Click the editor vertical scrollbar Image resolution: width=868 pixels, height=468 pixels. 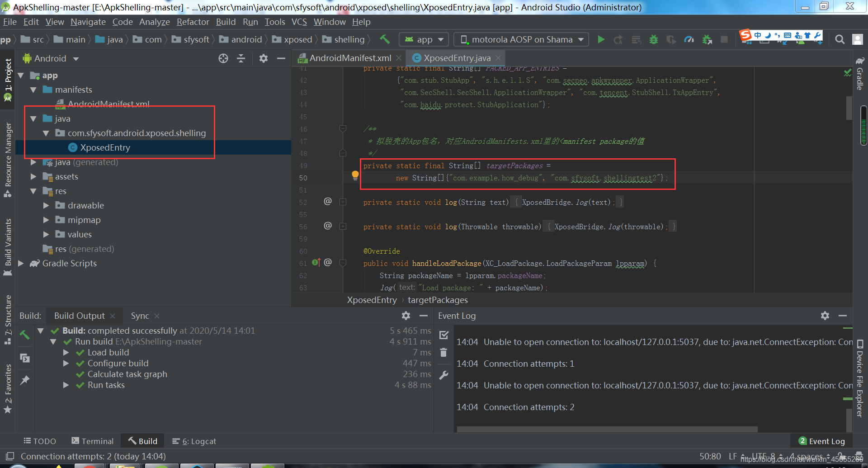click(x=849, y=108)
